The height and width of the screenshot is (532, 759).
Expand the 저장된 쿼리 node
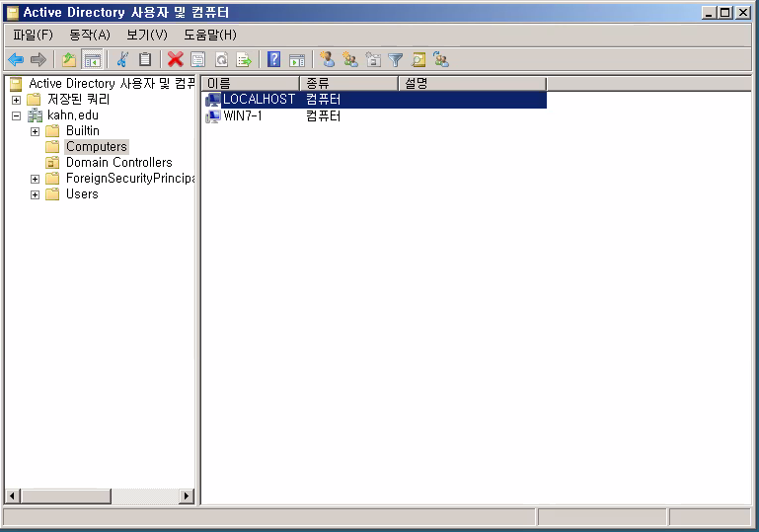coord(17,101)
